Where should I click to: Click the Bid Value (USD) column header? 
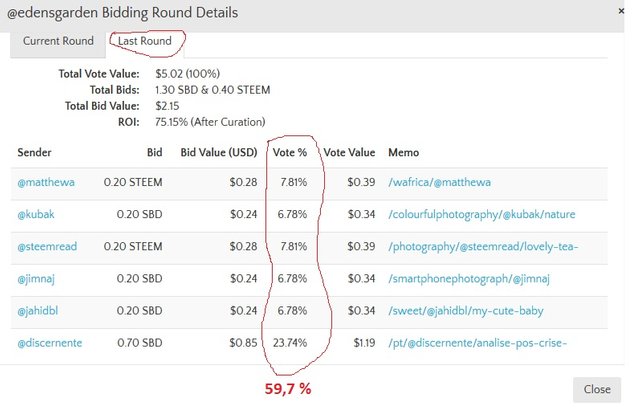coord(219,152)
